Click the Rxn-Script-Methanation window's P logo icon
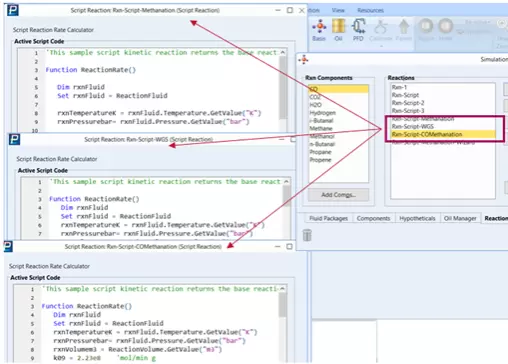Image resolution: width=508 pixels, height=364 pixels. click(13, 10)
